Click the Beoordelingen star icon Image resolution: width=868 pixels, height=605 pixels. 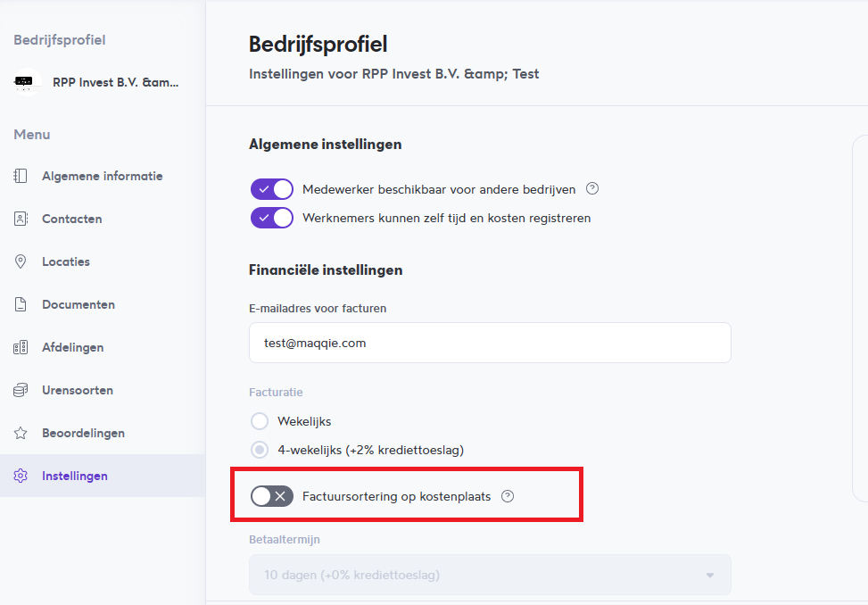click(x=21, y=433)
